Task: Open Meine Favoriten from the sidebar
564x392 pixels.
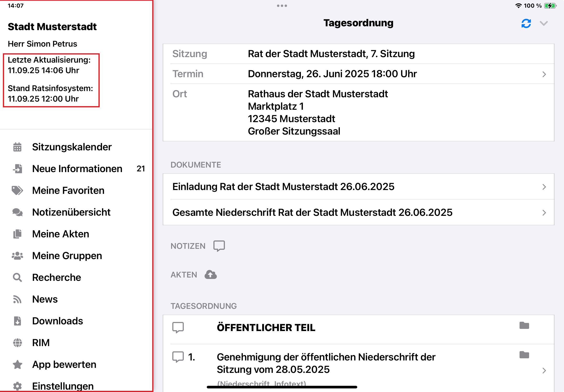Action: click(68, 190)
